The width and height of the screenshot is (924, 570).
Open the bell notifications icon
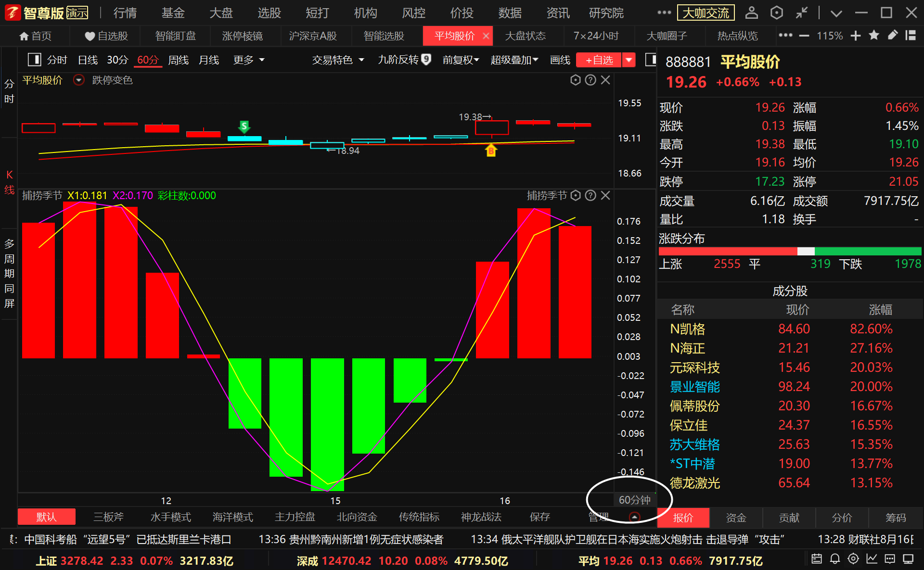(835, 559)
